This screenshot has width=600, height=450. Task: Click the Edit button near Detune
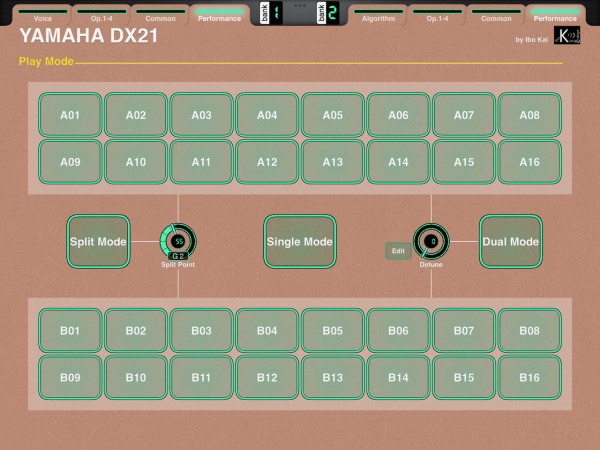pyautogui.click(x=398, y=251)
